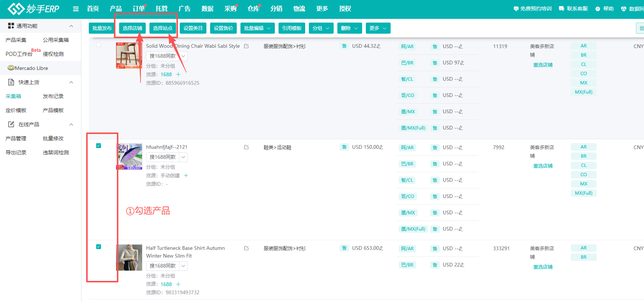644x302 pixels.
Task: Open the toolbar 更多 dropdown button
Action: 378,28
